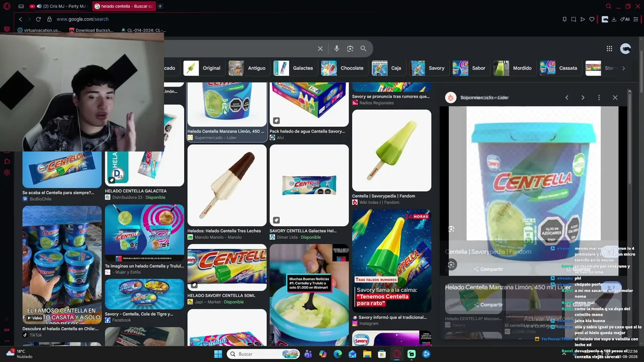
Task: Expand more filter chips with the arrow
Action: tap(623, 68)
